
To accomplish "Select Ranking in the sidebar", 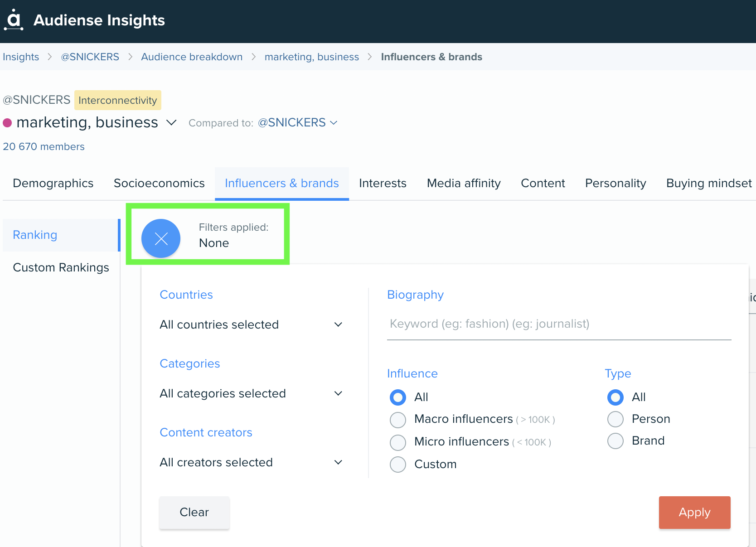I will tap(61, 235).
